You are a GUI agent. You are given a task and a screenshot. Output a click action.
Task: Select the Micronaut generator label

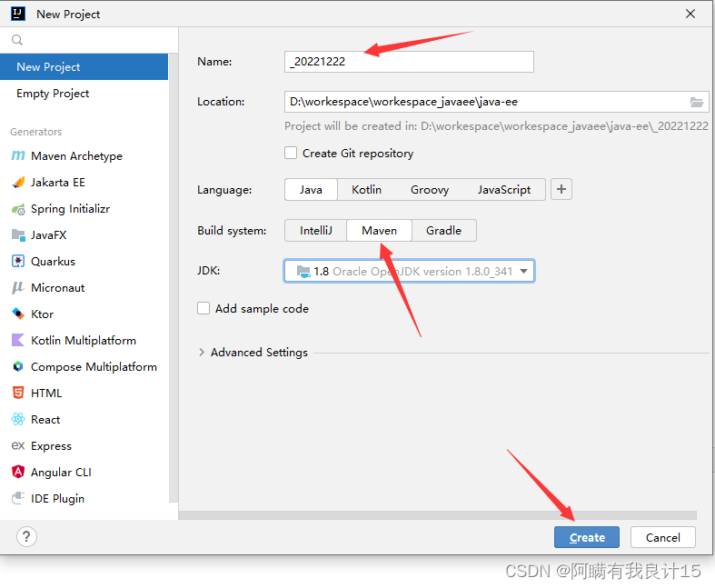click(57, 288)
